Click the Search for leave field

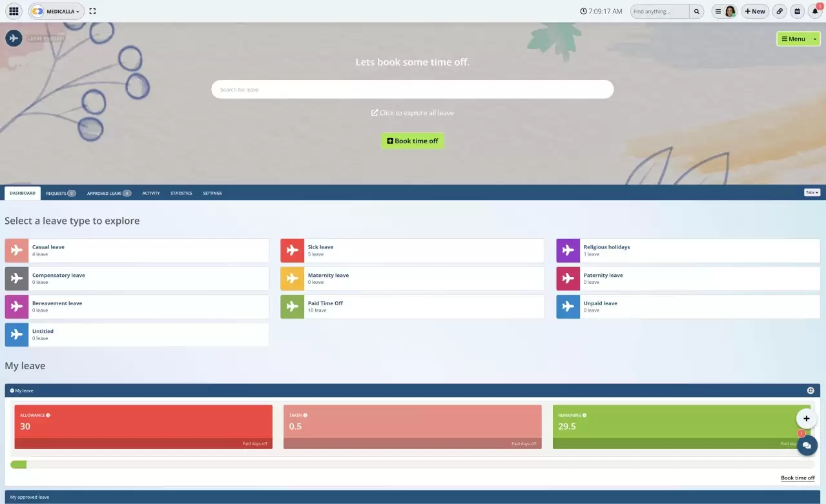point(412,89)
